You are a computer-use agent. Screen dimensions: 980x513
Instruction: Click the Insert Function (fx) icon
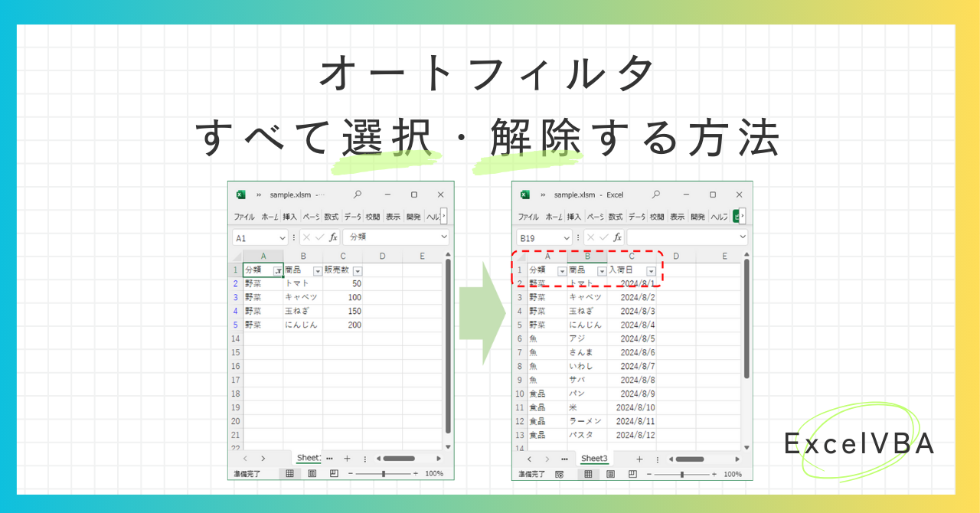coord(618,237)
